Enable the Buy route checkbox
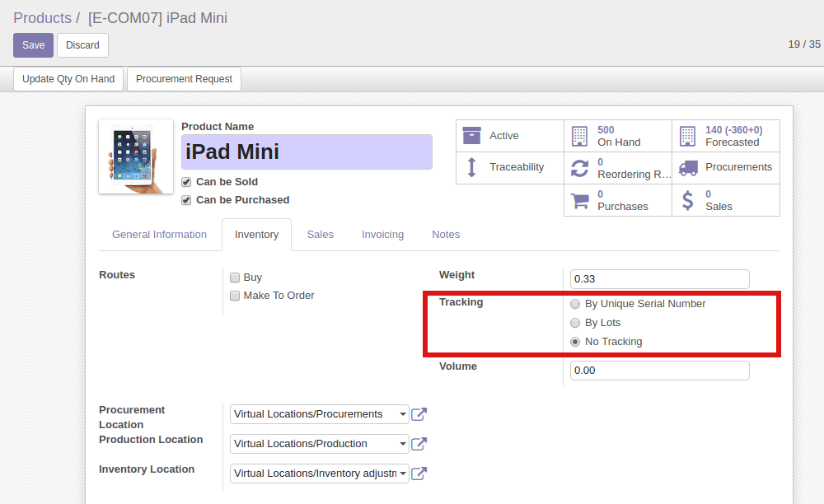The image size is (824, 504). (235, 278)
